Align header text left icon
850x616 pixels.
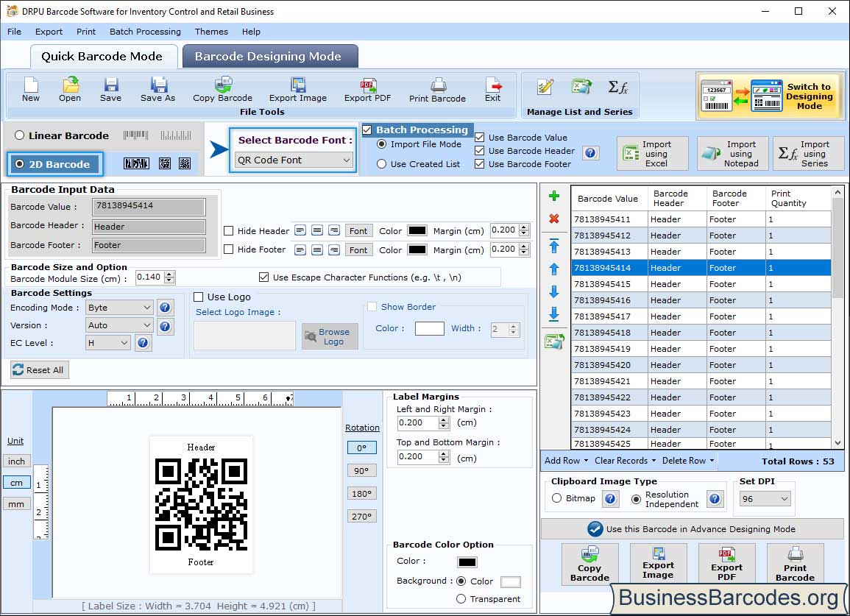(x=300, y=230)
